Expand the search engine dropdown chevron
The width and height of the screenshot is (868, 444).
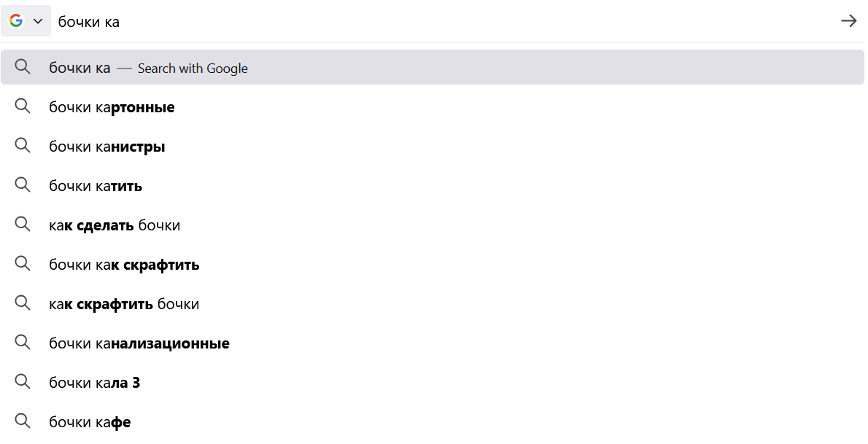(38, 21)
